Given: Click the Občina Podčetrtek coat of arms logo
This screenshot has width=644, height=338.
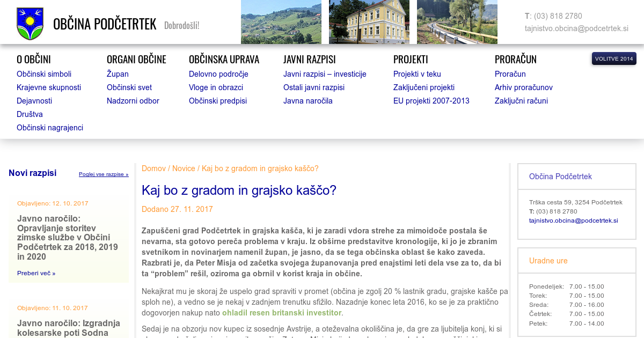Looking at the screenshot, I should [x=30, y=24].
